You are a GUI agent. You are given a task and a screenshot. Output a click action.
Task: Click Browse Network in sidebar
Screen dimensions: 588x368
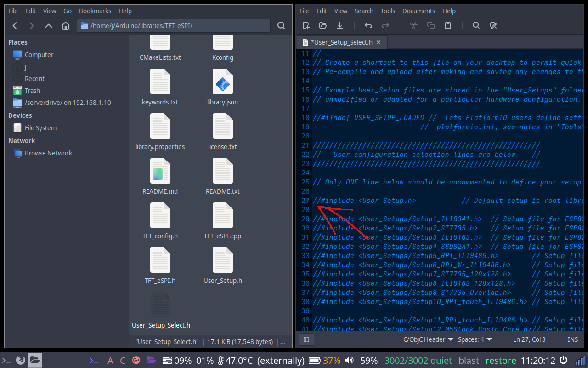[48, 153]
